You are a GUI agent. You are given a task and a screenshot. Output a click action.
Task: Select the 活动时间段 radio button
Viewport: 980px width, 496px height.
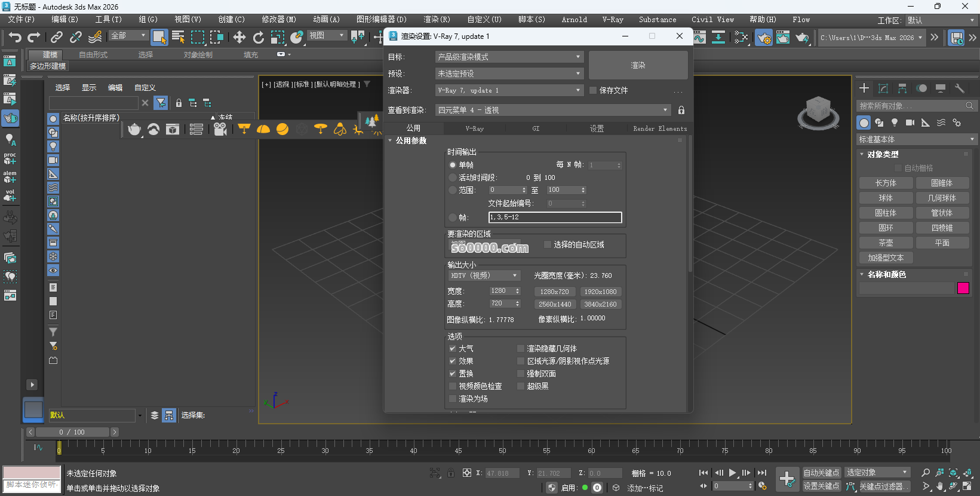click(x=453, y=177)
